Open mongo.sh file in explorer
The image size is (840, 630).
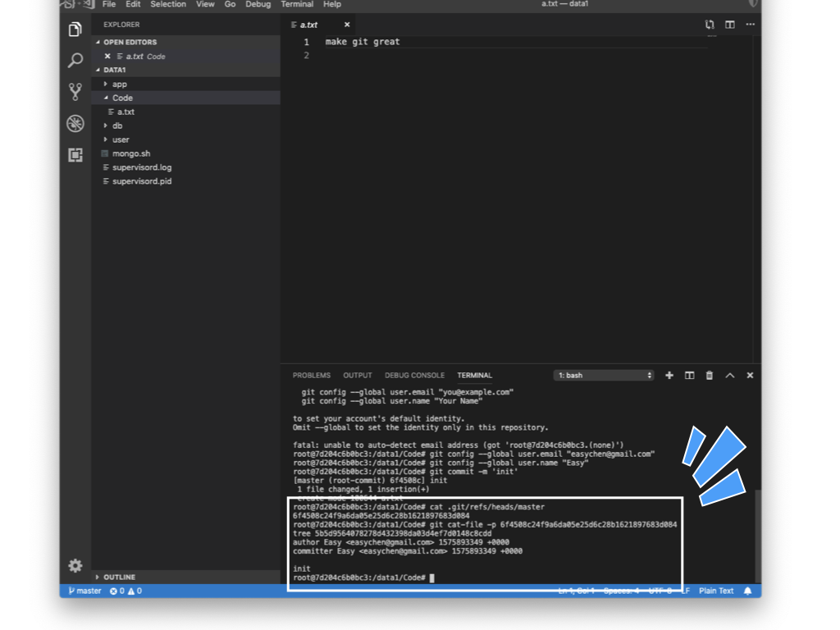(130, 153)
